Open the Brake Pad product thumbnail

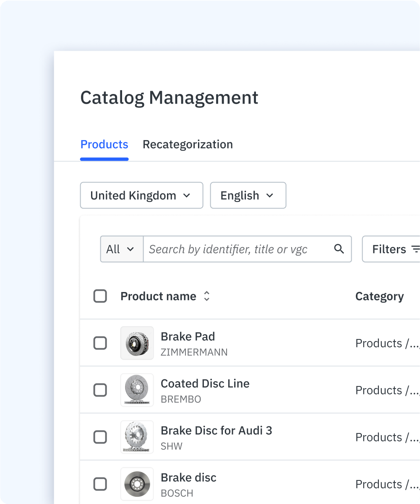(x=137, y=343)
